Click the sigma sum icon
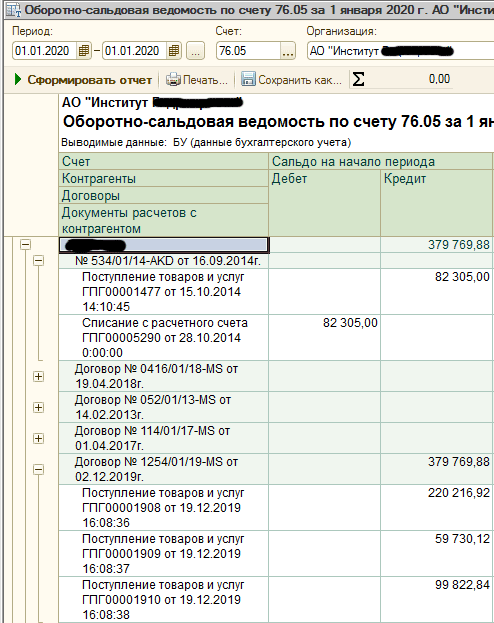Screen dimensions: 494x623 tap(358, 79)
